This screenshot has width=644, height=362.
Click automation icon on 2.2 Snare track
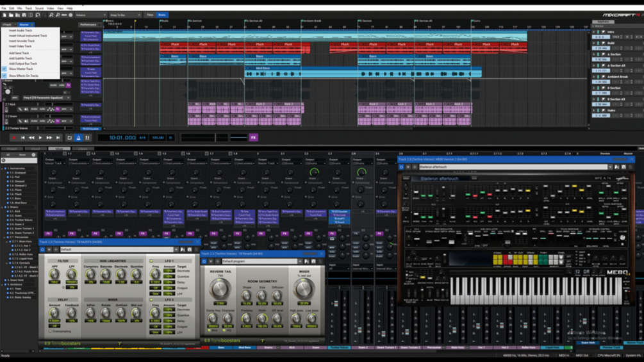(51, 121)
